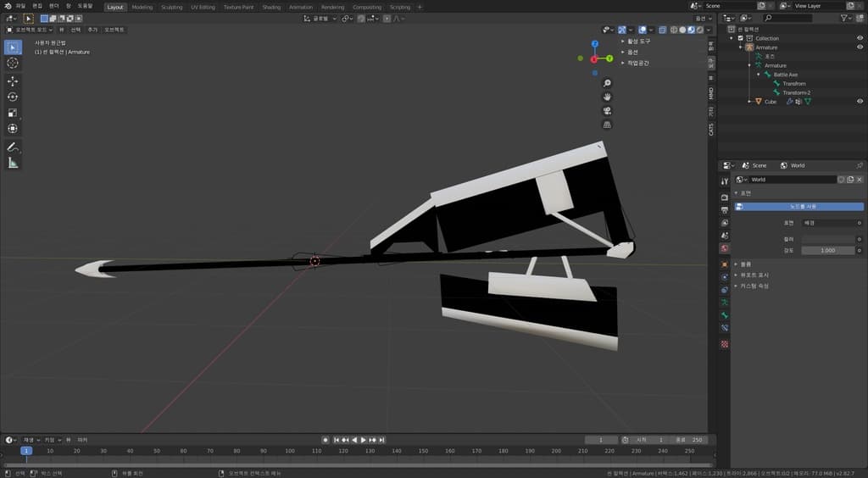This screenshot has width=868, height=478.
Task: Choose the Measure tool
Action: coord(13,163)
